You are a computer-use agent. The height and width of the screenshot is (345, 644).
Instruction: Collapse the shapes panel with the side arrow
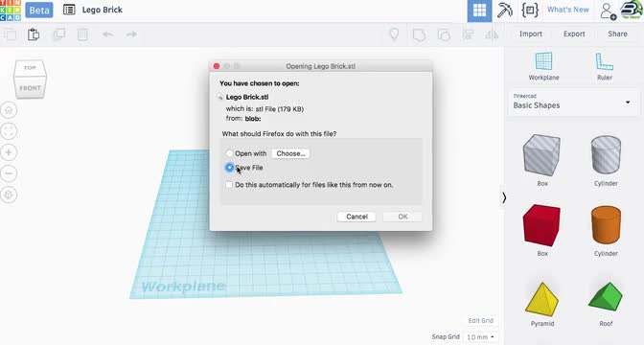504,198
